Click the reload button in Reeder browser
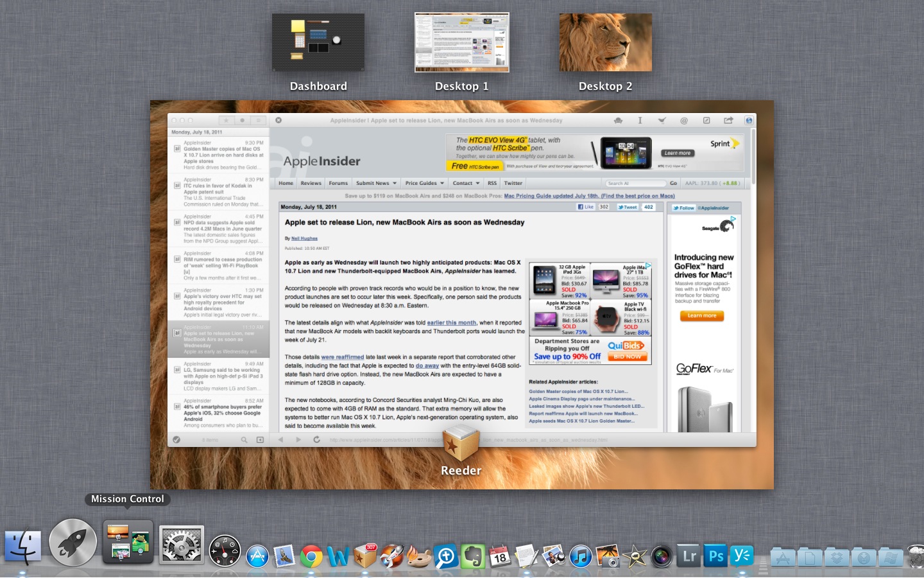924x578 pixels. tap(316, 440)
